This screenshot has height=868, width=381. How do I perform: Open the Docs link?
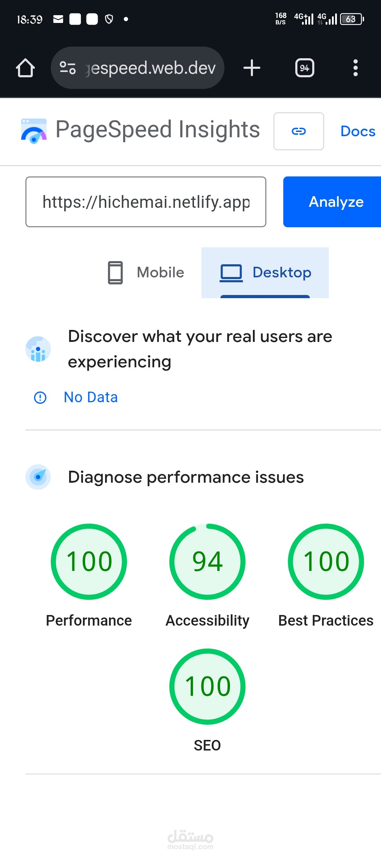(x=358, y=131)
